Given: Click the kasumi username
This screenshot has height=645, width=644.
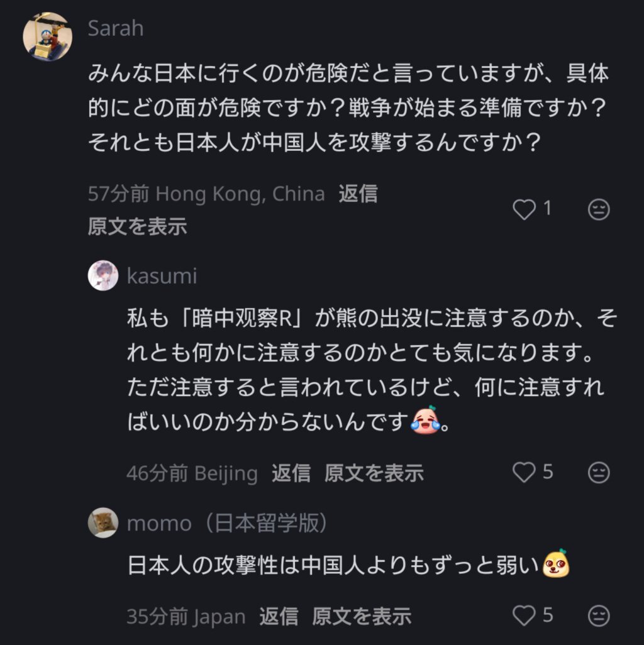Looking at the screenshot, I should [x=162, y=276].
